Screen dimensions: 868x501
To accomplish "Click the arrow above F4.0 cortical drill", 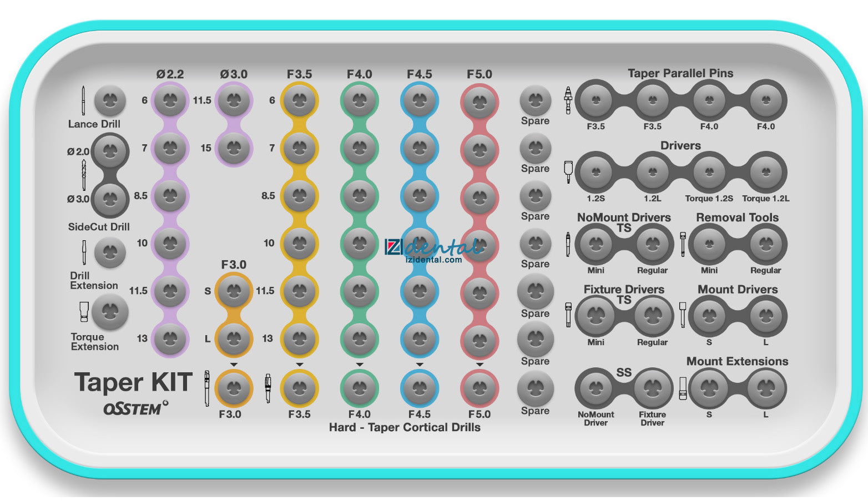I will point(360,365).
